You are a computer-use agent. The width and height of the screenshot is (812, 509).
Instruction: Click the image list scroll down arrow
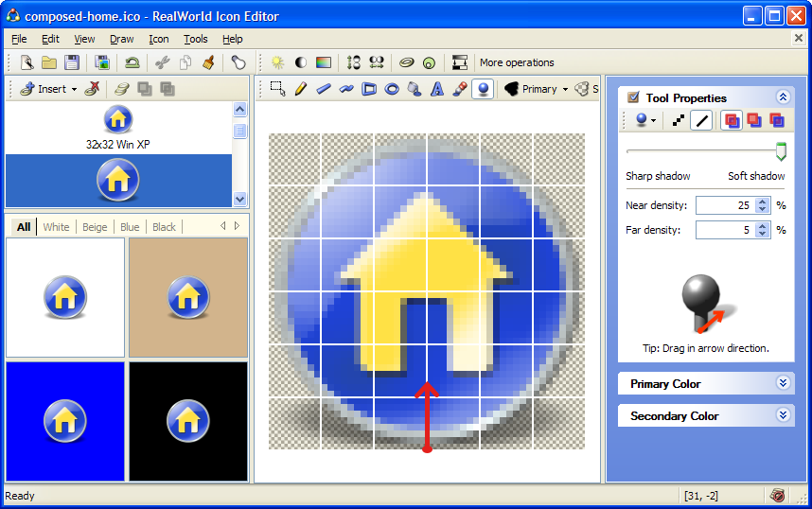pyautogui.click(x=239, y=199)
